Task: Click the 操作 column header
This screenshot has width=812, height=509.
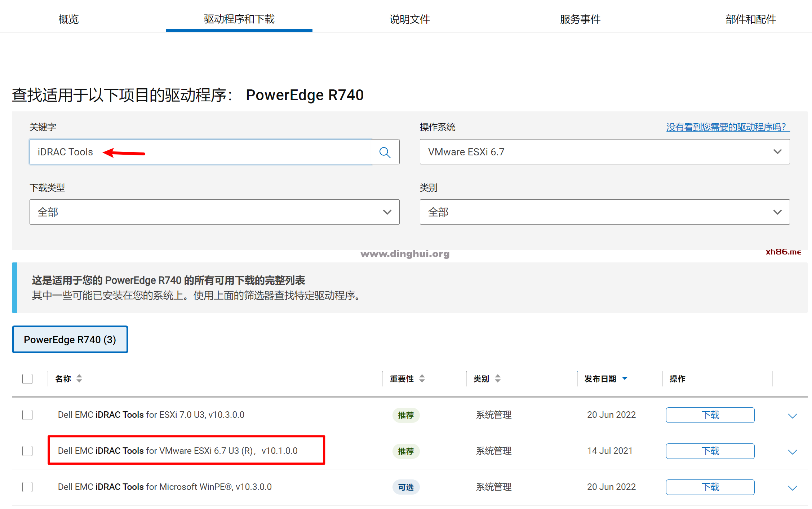Action: [677, 379]
